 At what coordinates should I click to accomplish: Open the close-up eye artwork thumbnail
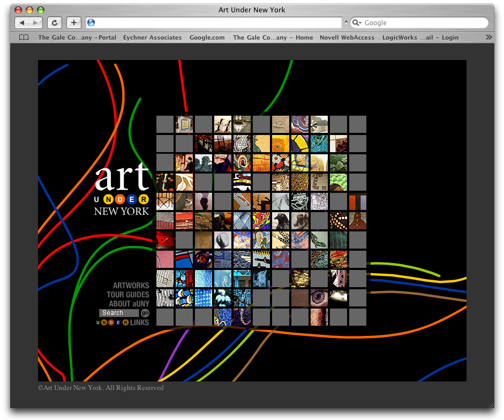[x=319, y=298]
